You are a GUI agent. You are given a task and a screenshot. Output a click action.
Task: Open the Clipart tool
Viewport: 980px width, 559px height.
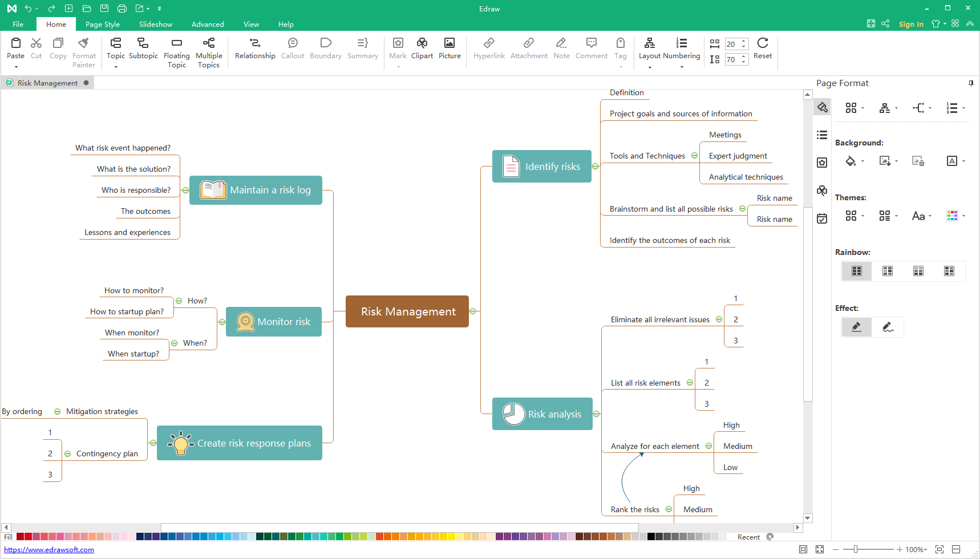click(x=422, y=48)
